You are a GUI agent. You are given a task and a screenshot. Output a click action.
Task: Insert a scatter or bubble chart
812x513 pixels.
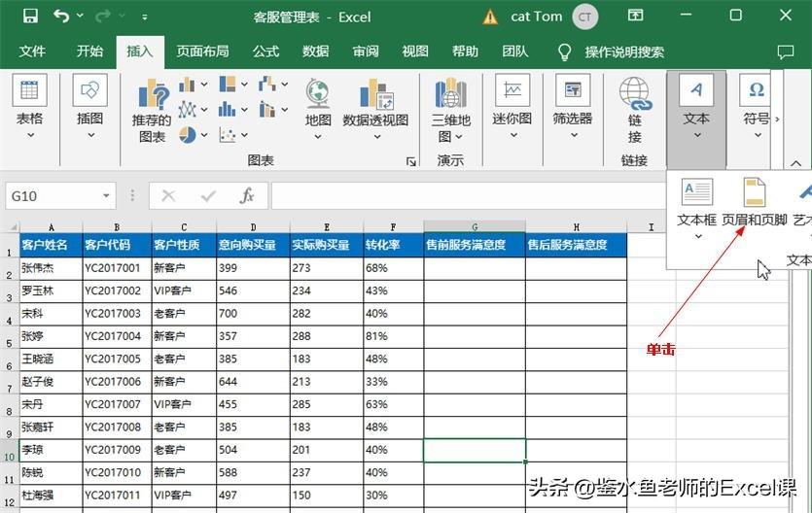tap(232, 135)
